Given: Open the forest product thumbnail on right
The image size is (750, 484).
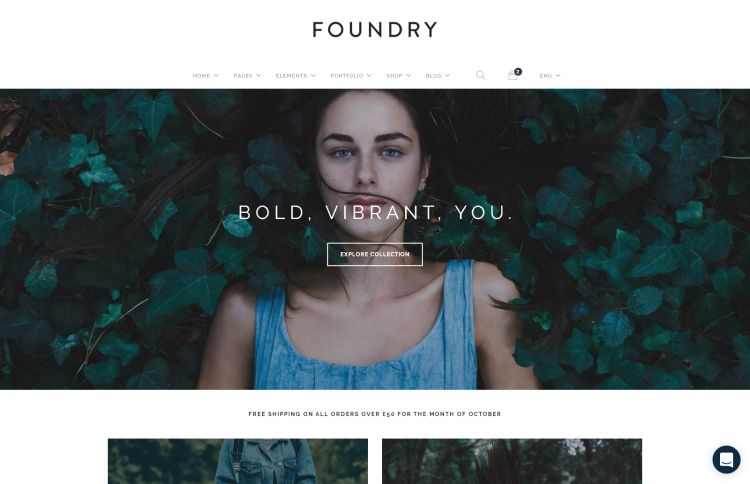Looking at the screenshot, I should (512, 462).
